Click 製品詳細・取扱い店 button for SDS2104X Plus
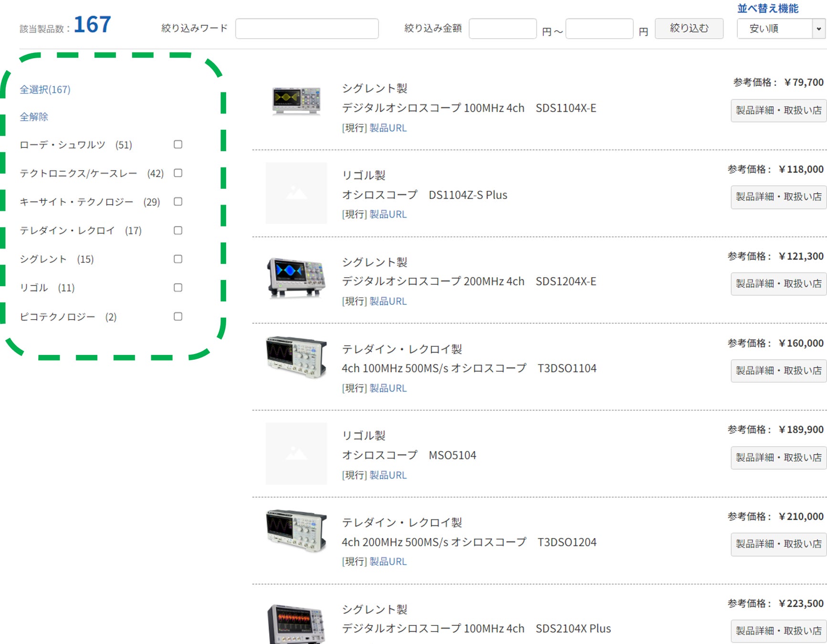Image resolution: width=827 pixels, height=644 pixels. tap(779, 631)
